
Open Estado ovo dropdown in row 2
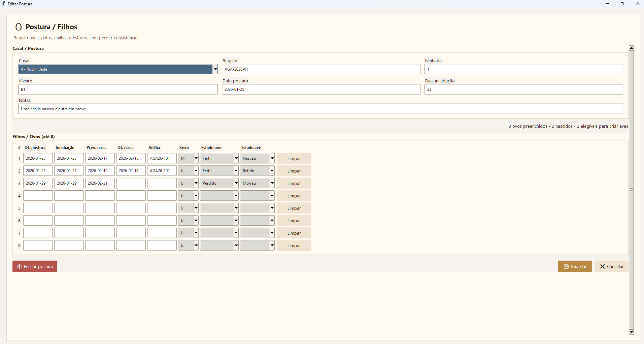236,171
